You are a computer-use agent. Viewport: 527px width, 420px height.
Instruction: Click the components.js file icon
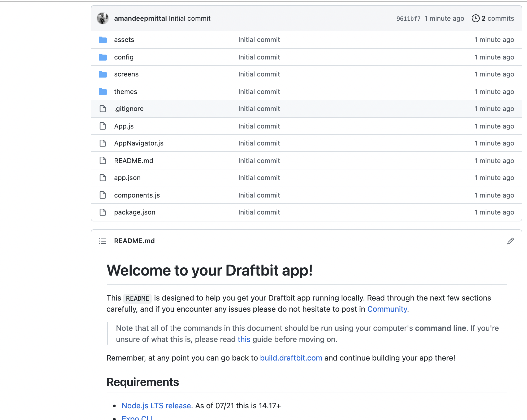point(103,195)
